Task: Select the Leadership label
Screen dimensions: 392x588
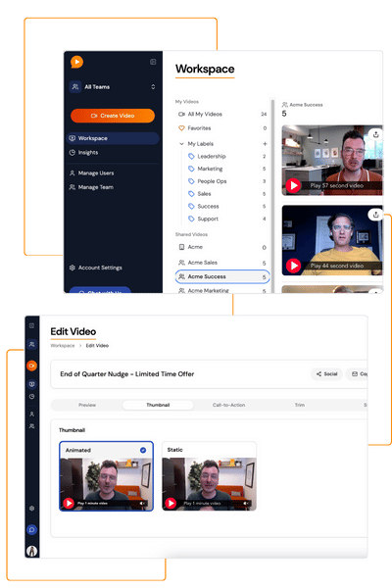Action: 212,157
